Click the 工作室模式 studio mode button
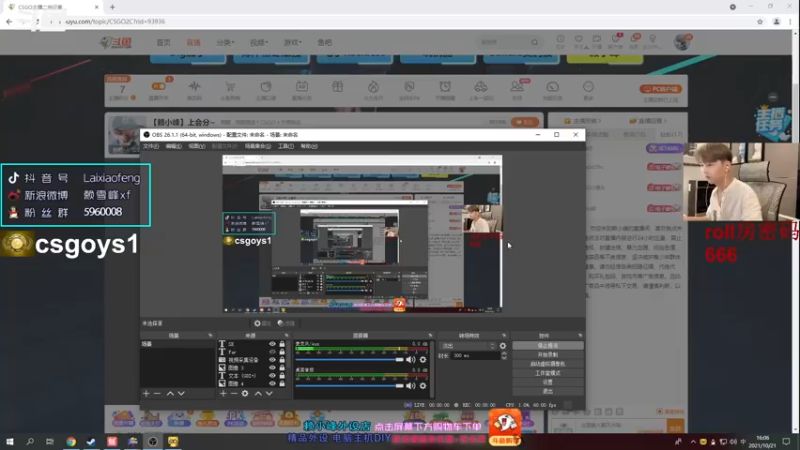 click(547, 373)
